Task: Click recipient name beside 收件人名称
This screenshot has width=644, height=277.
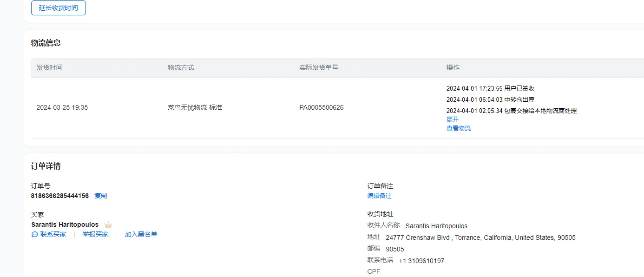Action: [x=437, y=226]
